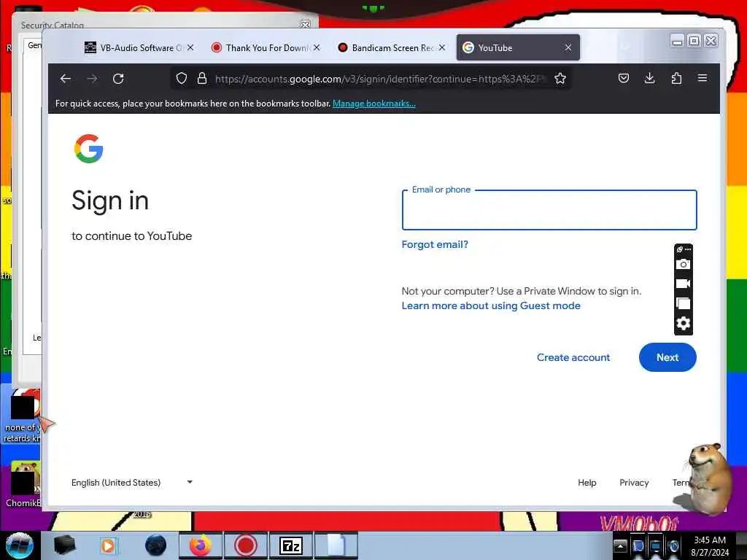This screenshot has height=560, width=747.
Task: Open the extensions puzzle-piece icon
Action: (x=676, y=78)
